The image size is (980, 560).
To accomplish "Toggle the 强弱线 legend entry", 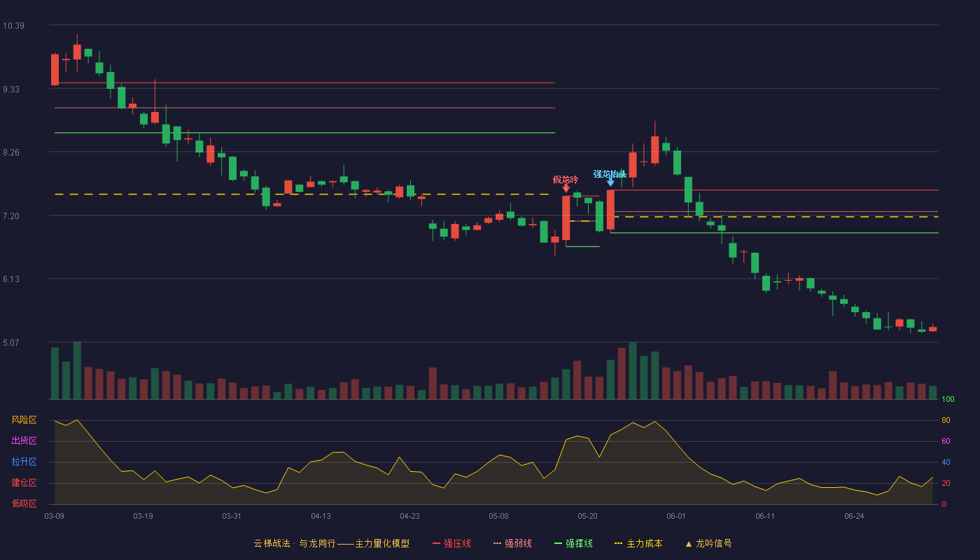I will [x=512, y=544].
